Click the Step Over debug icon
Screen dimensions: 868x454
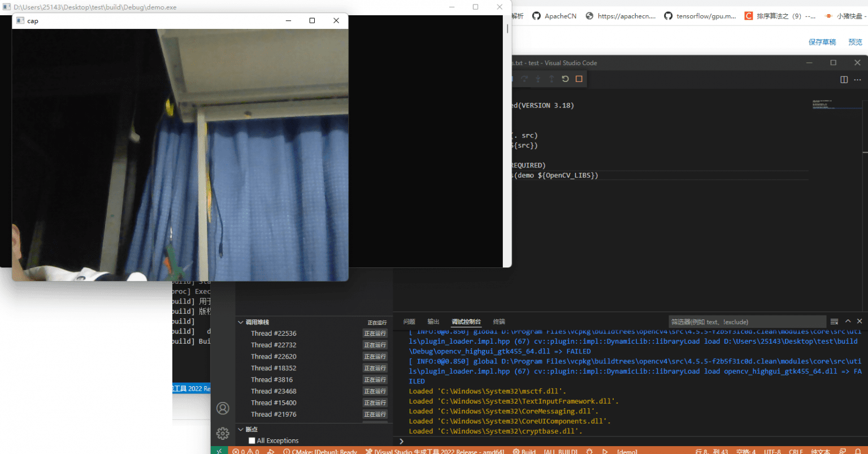pyautogui.click(x=525, y=79)
